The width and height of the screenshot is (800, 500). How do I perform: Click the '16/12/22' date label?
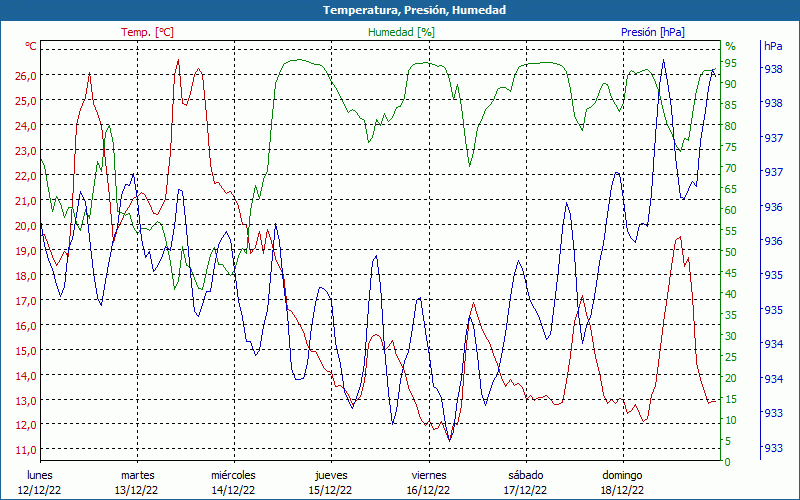pyautogui.click(x=429, y=490)
